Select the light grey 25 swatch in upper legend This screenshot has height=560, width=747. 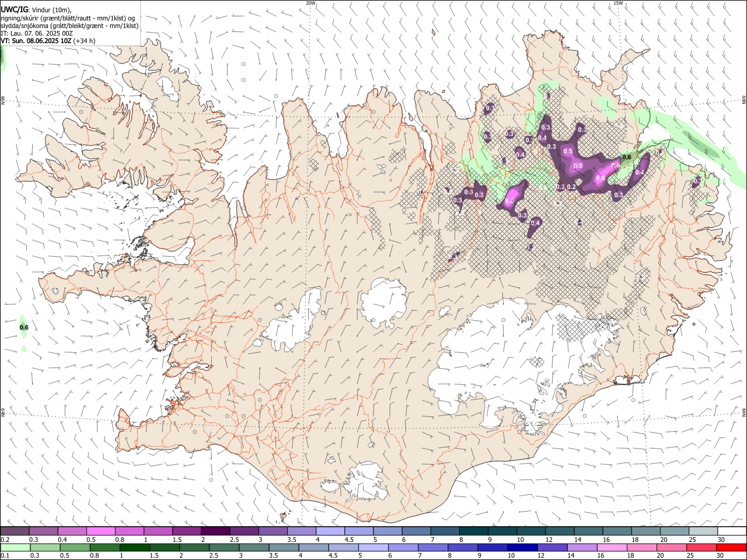[x=703, y=531]
